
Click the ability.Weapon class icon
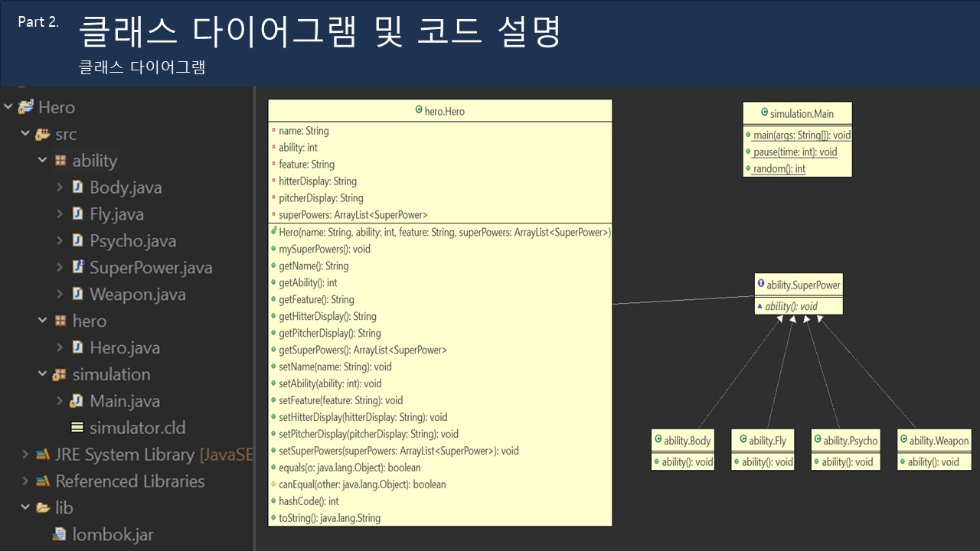(x=903, y=440)
